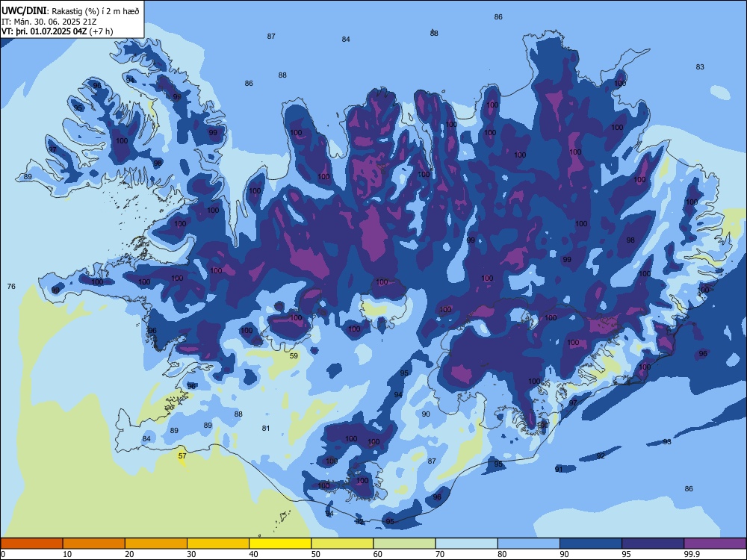747x560 pixels.
Task: Click the amber 20–30 legend swatch
Action: coord(156,544)
